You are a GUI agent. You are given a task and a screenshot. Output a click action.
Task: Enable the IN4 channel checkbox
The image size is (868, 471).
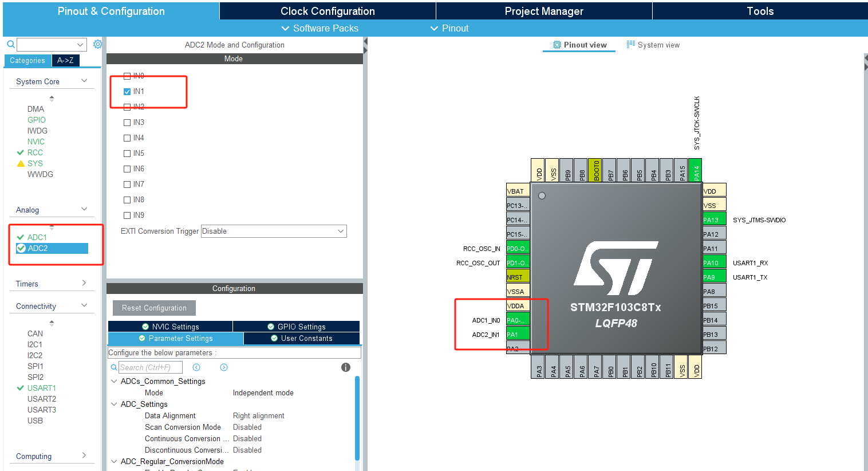127,138
